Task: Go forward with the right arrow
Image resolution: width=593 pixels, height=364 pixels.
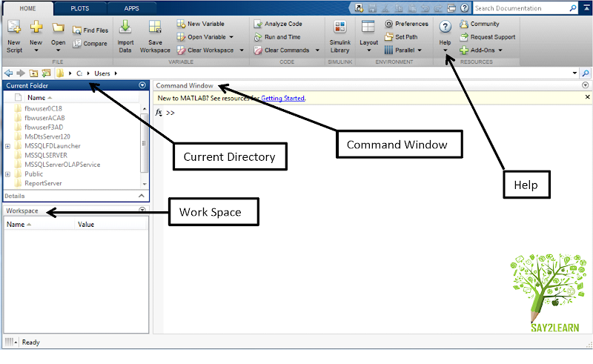Action: pyautogui.click(x=21, y=73)
